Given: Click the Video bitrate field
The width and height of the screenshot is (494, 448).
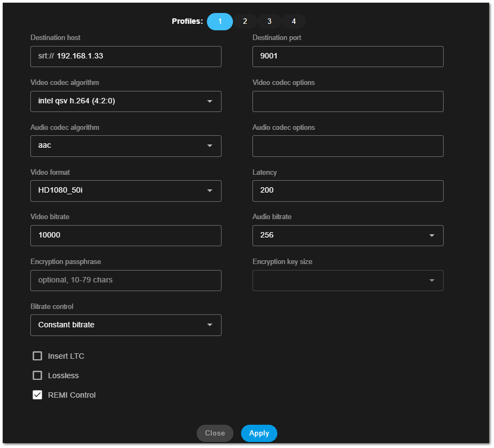Looking at the screenshot, I should 126,236.
